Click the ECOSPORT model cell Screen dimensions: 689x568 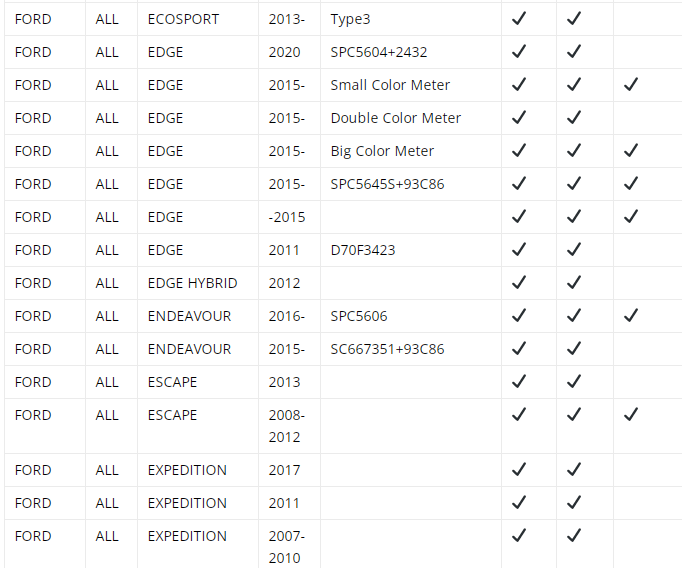coord(198,19)
